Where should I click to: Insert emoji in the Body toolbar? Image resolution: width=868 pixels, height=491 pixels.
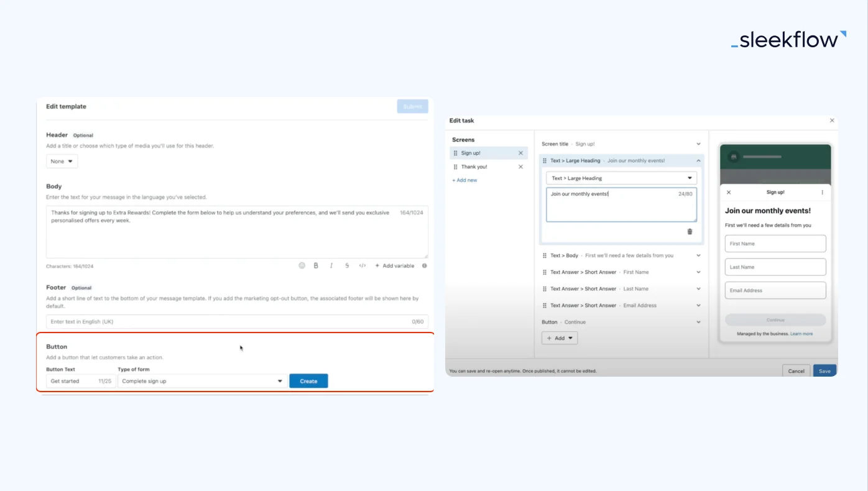(302, 265)
